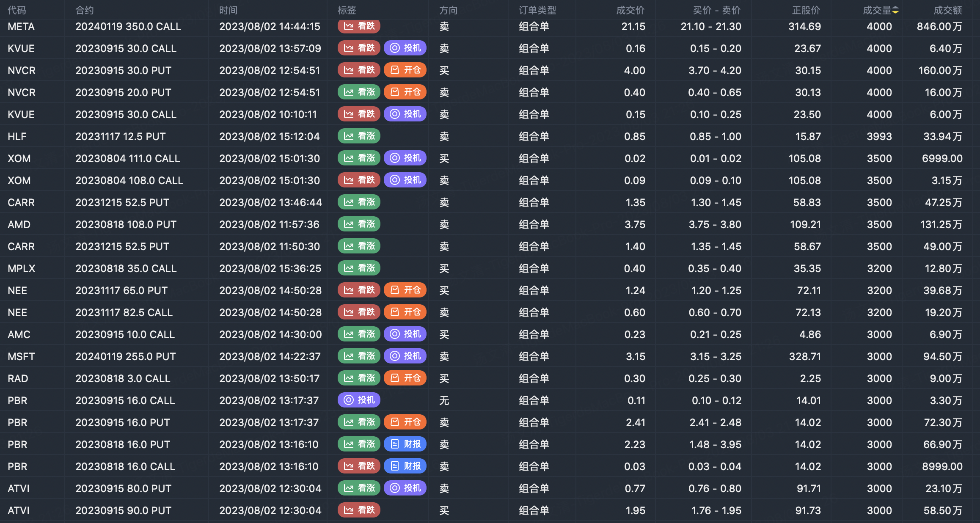Image resolution: width=980 pixels, height=523 pixels.
Task: Select contract 20231117 12.5 PUT
Action: 121,136
